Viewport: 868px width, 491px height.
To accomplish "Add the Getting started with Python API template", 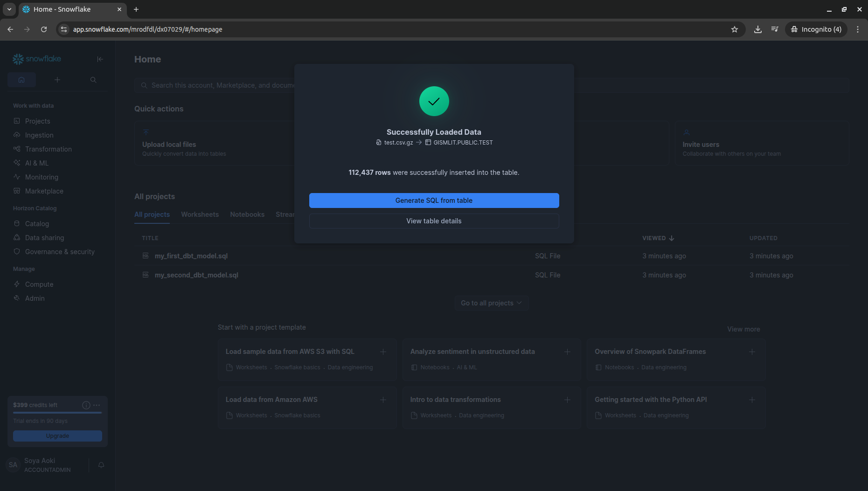I will tap(752, 400).
